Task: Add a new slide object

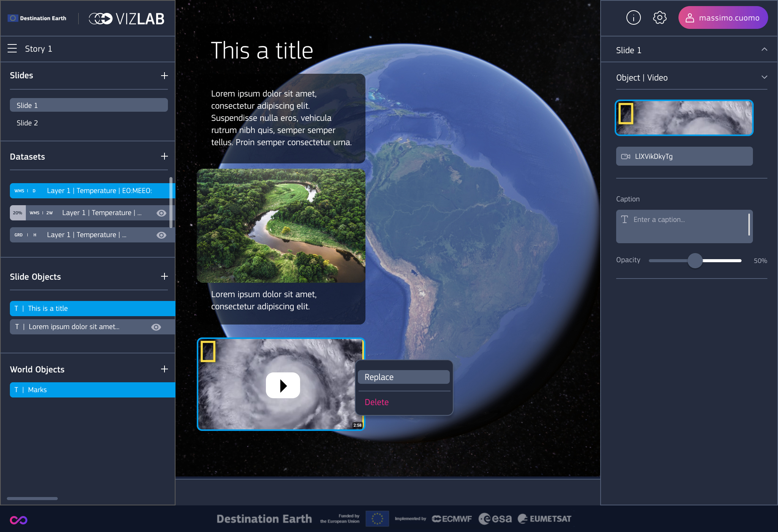Action: click(x=164, y=276)
